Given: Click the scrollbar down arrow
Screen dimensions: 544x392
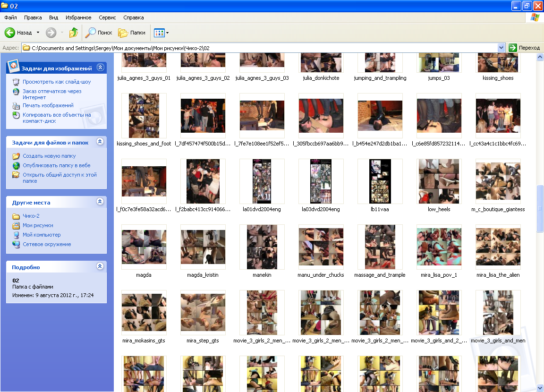Looking at the screenshot, I should pyautogui.click(x=539, y=388).
